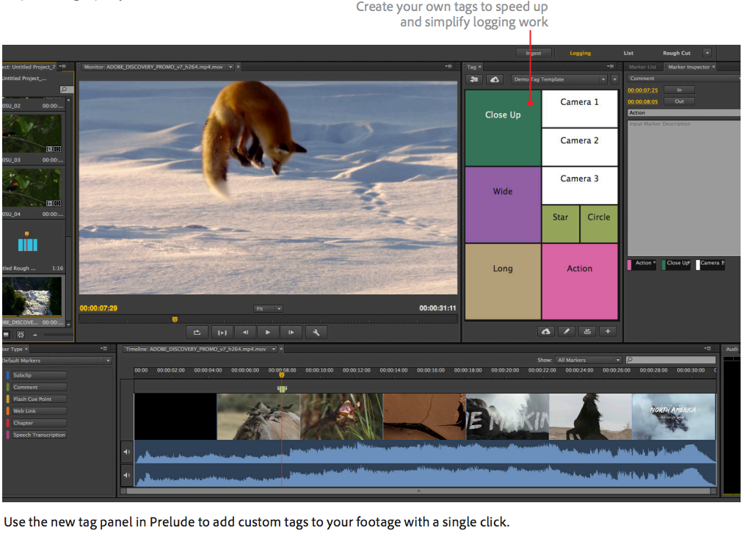
Task: Switch to the Logging workspace tab
Action: click(x=580, y=52)
